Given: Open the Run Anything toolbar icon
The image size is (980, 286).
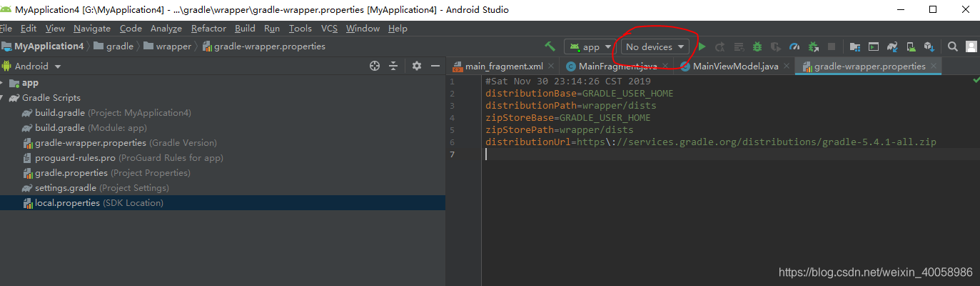Looking at the screenshot, I should (874, 46).
